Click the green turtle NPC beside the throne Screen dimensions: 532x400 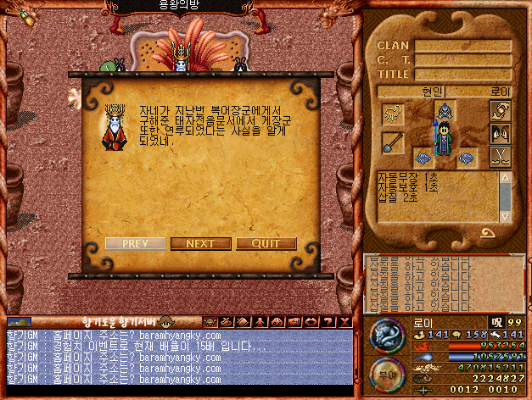tap(109, 66)
